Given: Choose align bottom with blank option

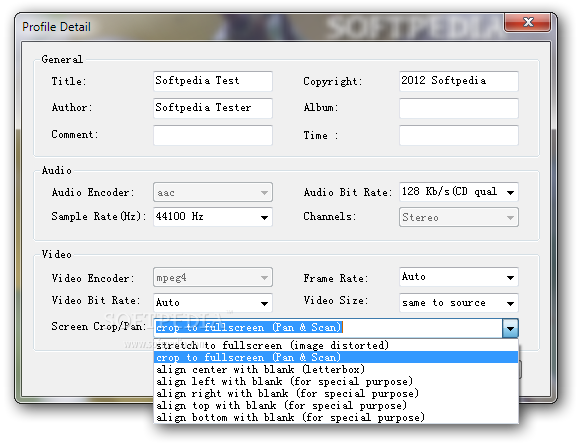Looking at the screenshot, I should pos(336,418).
